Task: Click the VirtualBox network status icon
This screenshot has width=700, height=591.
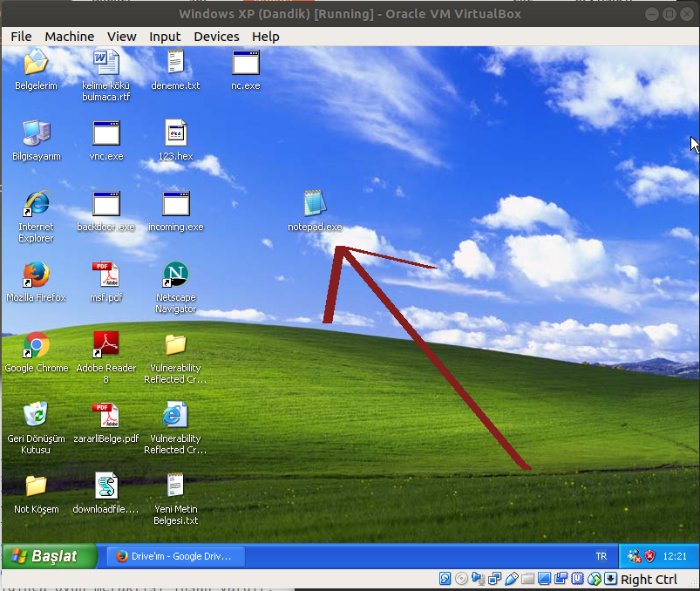Action: (494, 579)
